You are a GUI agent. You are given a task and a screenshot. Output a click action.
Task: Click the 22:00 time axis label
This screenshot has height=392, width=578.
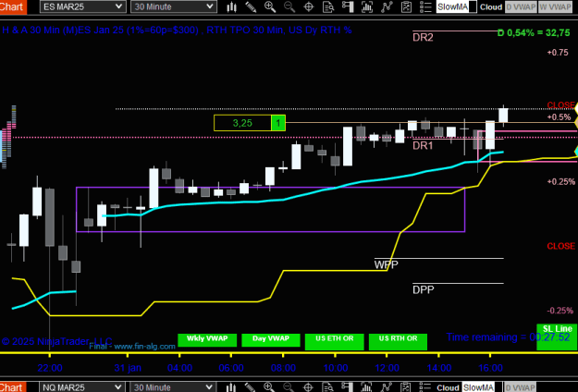click(50, 368)
